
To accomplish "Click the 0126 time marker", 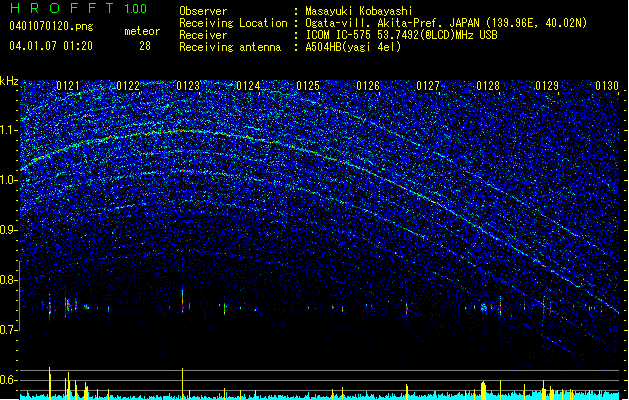I will (x=368, y=86).
